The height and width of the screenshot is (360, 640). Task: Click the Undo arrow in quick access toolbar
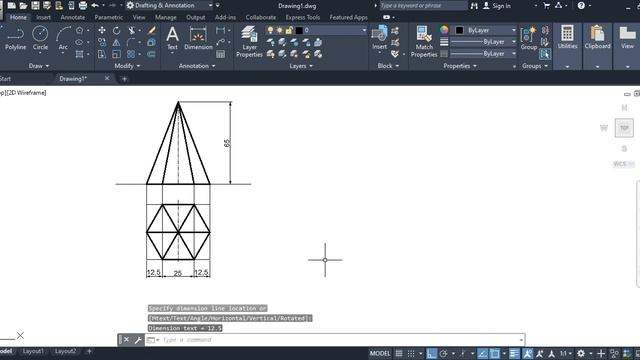[x=95, y=6]
